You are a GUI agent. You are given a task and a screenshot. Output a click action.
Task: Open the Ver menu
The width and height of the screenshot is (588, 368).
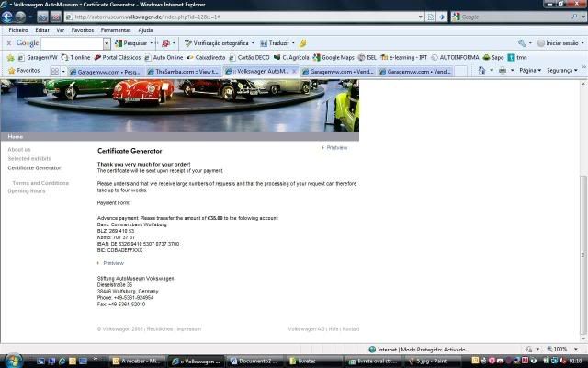60,30
